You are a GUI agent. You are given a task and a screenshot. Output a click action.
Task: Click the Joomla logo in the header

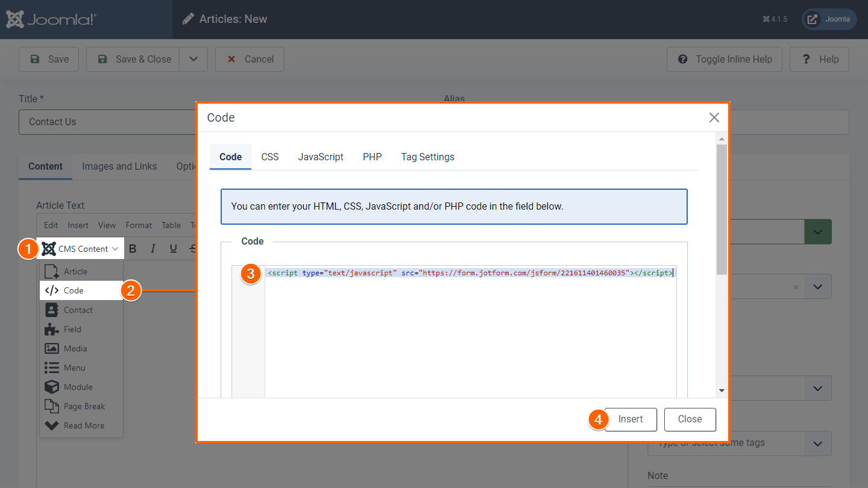click(51, 19)
